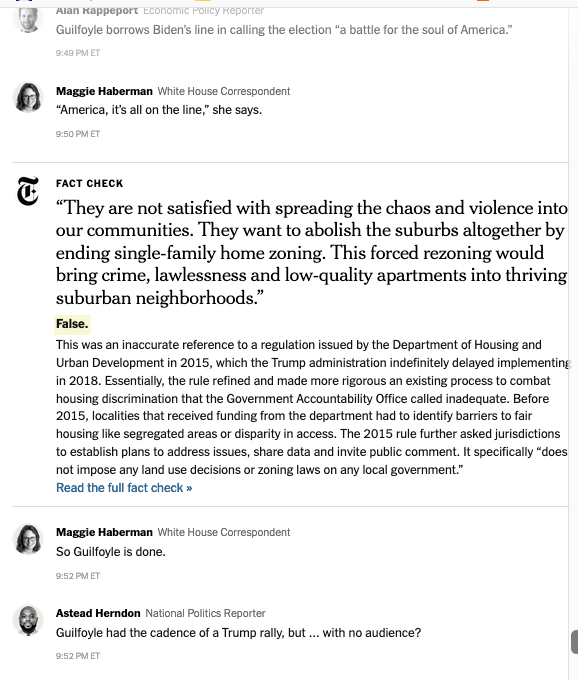Click Maggie Haberman's avatar beside 'America, it's all on the line'

[x=28, y=98]
